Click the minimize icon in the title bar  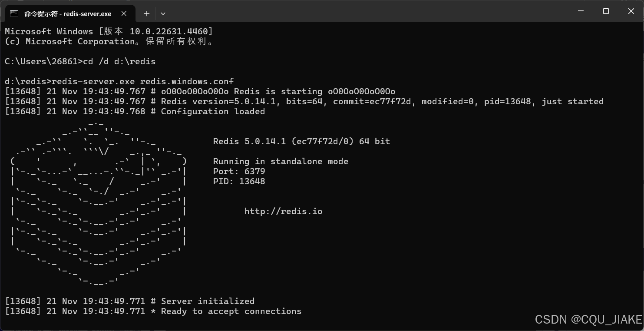pos(580,11)
